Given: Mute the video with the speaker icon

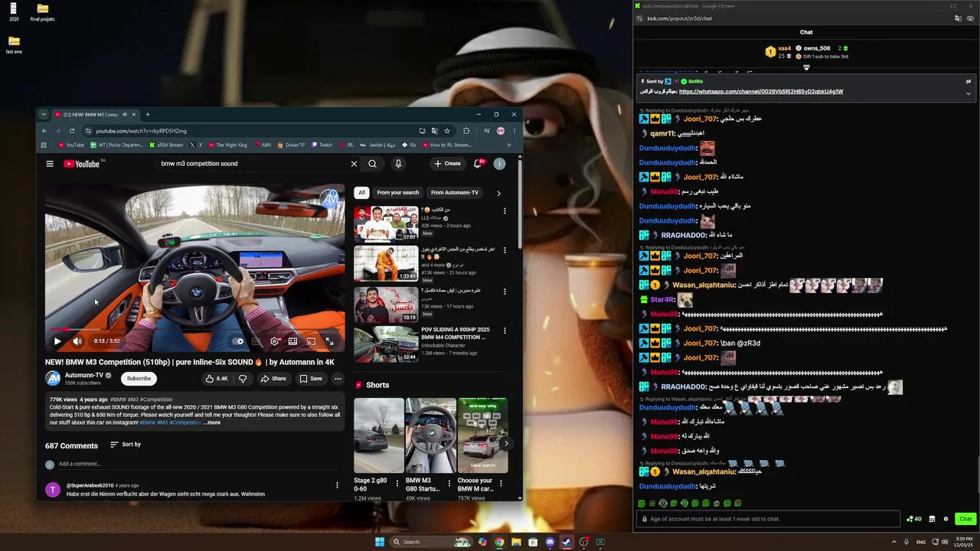Looking at the screenshot, I should point(77,341).
